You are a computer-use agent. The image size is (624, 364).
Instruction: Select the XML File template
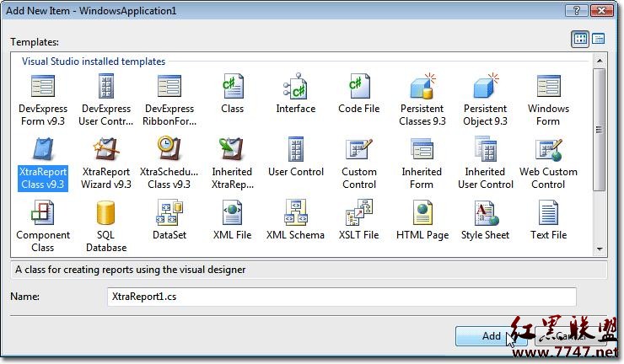coord(233,221)
